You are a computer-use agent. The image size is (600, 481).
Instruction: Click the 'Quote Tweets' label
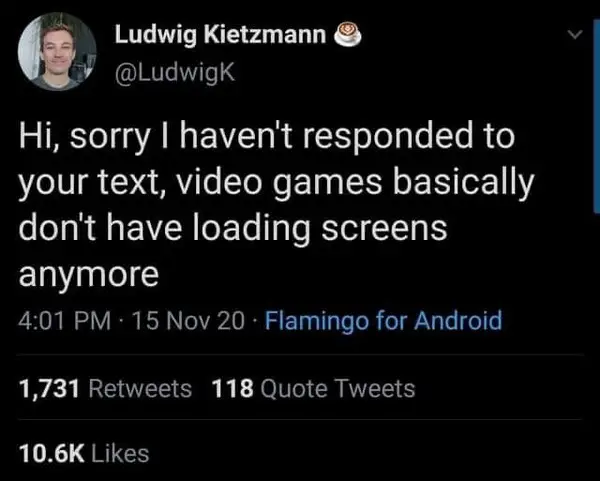338,389
